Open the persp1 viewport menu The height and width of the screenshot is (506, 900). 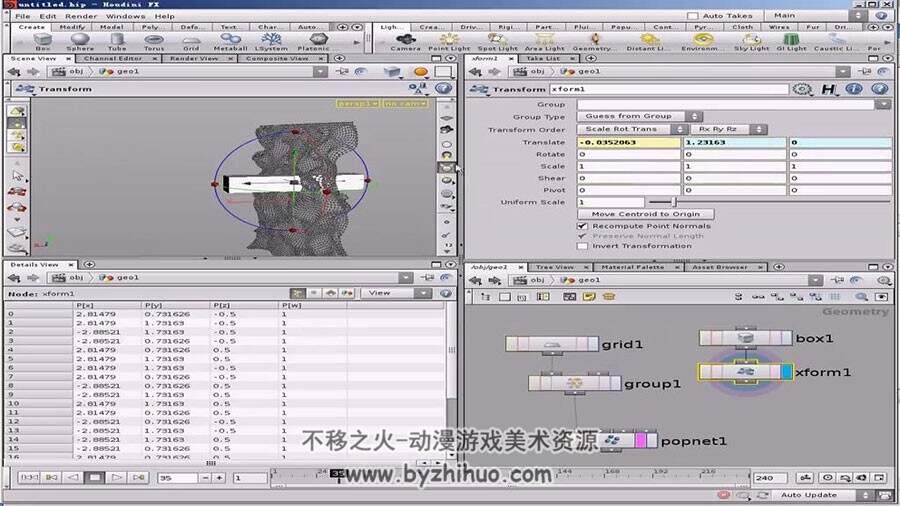(358, 103)
